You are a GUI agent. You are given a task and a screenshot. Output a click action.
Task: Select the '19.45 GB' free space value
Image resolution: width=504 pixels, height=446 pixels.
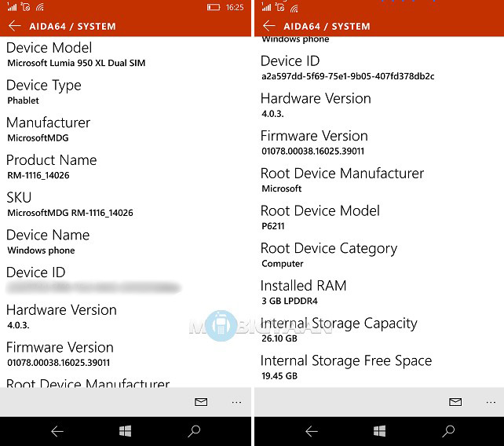point(279,375)
